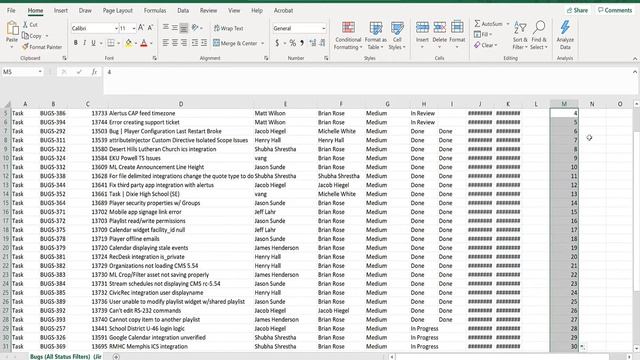Apply the yellow fill color

click(129, 43)
